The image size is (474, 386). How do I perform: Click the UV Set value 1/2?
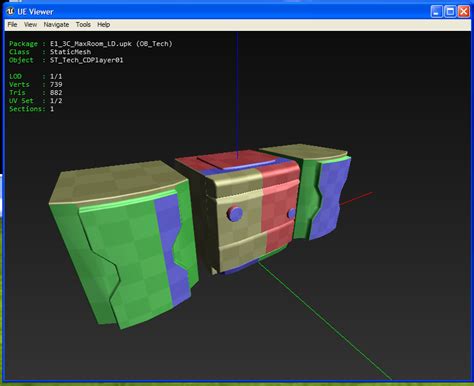pyautogui.click(x=56, y=101)
